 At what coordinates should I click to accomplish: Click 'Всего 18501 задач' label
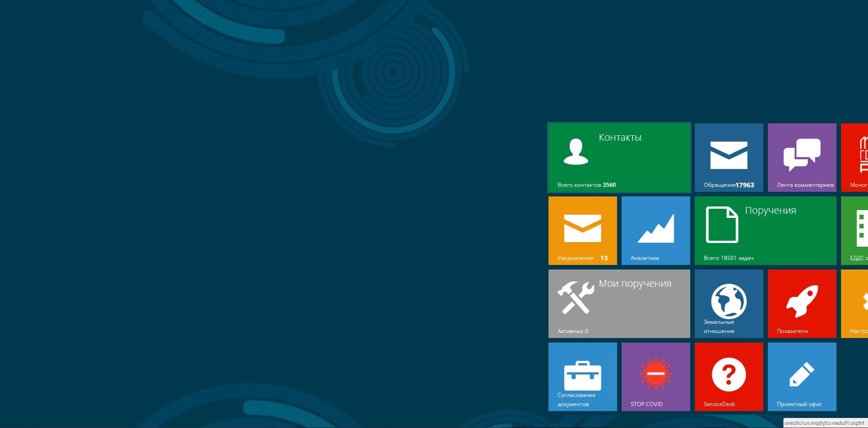coord(729,258)
